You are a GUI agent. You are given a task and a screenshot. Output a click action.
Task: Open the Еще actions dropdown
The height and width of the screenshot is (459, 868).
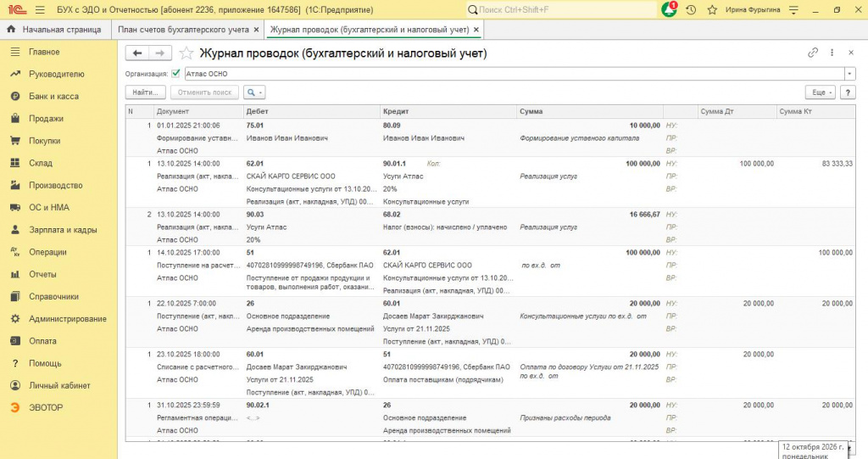[820, 92]
